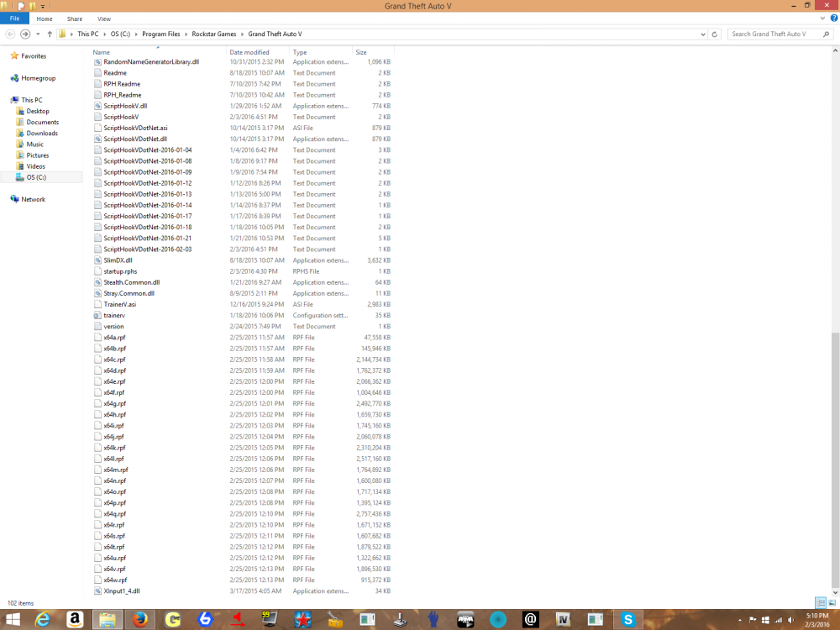The width and height of the screenshot is (840, 630).
Task: Sort files by clicking the Size column header
Action: (x=361, y=51)
